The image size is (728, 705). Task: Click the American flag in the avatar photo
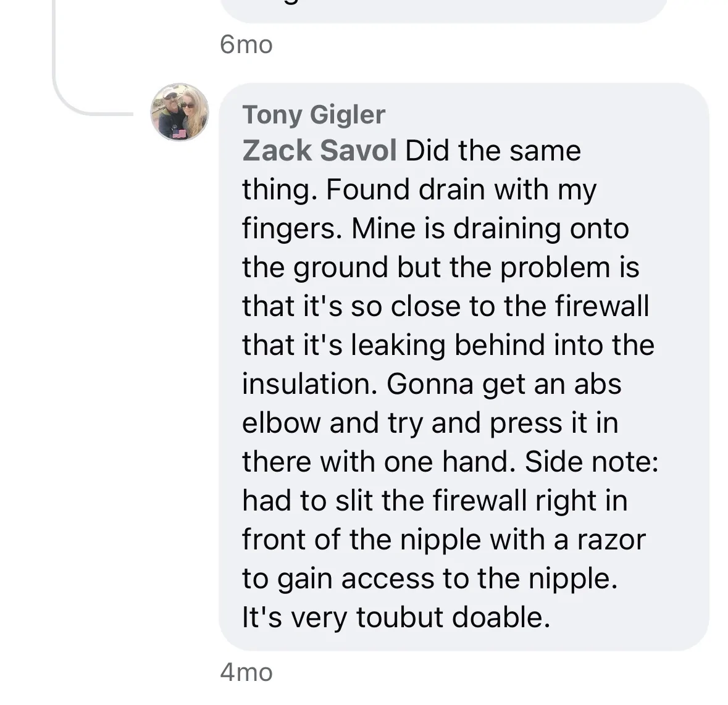[179, 134]
